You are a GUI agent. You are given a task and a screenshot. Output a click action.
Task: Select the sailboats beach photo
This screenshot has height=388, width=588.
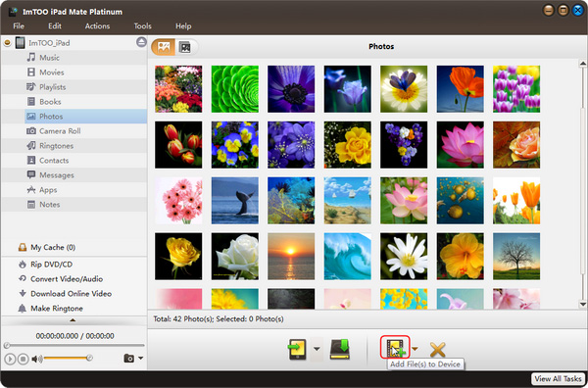click(x=348, y=201)
